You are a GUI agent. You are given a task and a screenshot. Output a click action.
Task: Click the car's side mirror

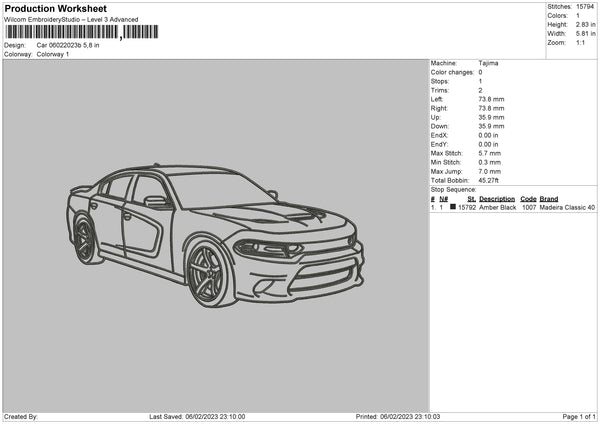(156, 201)
